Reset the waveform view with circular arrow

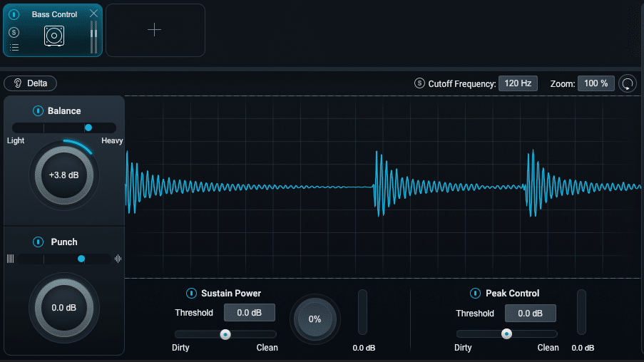pyautogui.click(x=628, y=83)
